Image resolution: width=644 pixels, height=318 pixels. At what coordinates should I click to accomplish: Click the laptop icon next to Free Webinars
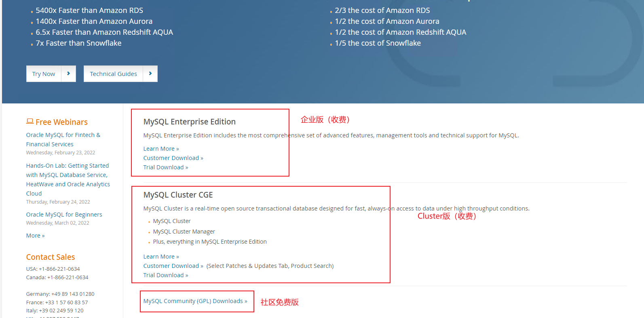[x=30, y=121]
